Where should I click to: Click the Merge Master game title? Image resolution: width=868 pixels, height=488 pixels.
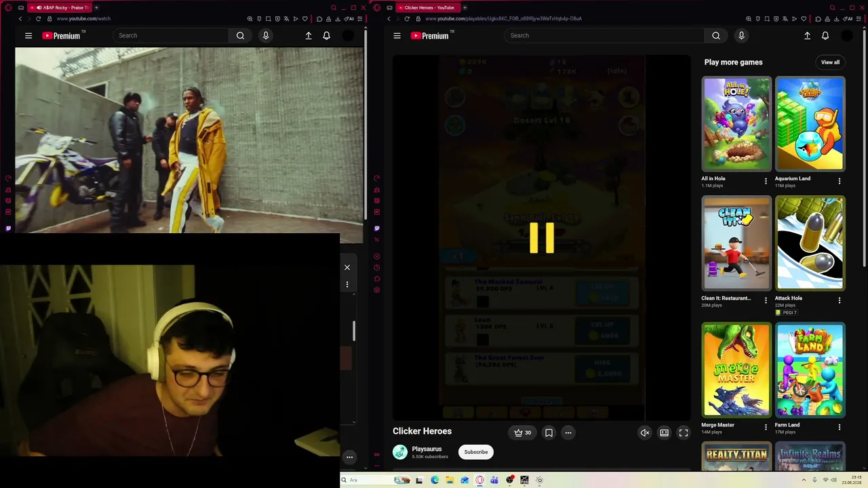[717, 425]
